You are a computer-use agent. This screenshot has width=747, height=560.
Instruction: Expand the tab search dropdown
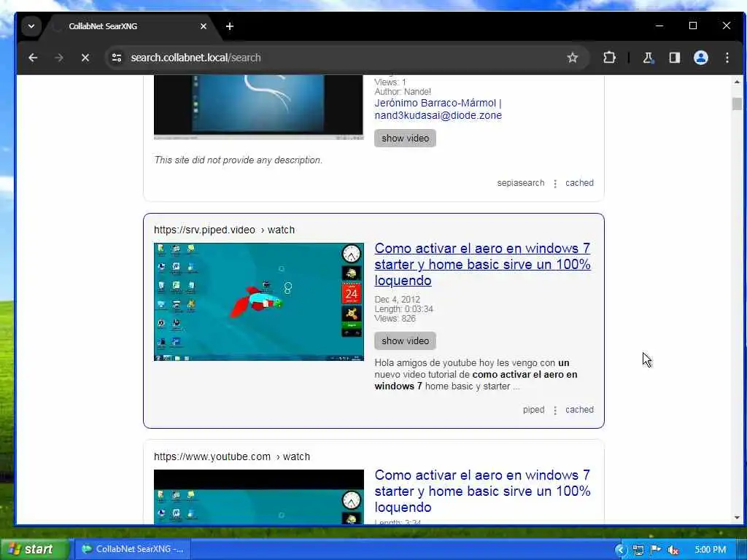31,26
